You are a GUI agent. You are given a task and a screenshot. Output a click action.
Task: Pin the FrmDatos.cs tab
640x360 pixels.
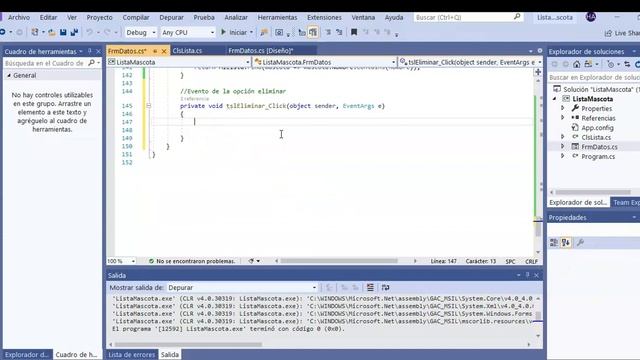point(155,51)
